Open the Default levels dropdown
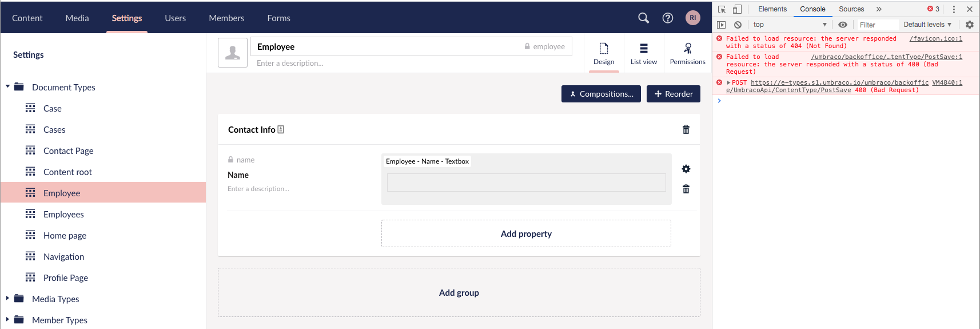 click(x=927, y=25)
